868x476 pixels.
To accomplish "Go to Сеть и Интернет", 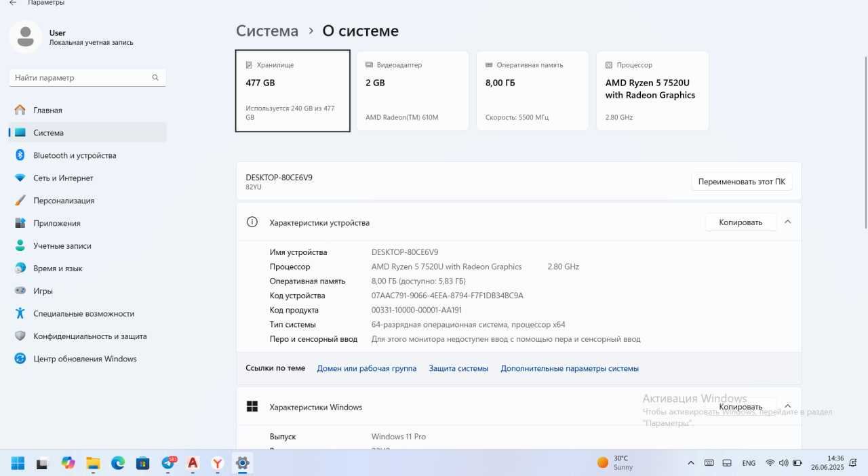I will tap(87, 178).
